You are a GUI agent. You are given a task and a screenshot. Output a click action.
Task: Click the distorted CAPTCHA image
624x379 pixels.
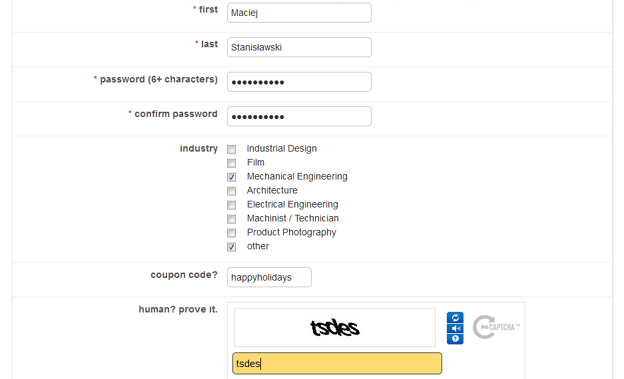[x=335, y=327]
